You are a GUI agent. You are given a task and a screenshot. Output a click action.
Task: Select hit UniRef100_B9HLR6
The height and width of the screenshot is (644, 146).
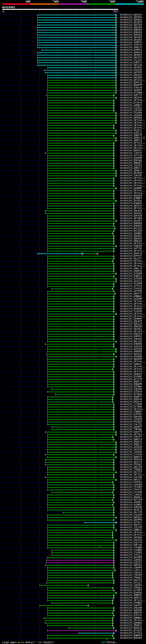tap(131, 32)
